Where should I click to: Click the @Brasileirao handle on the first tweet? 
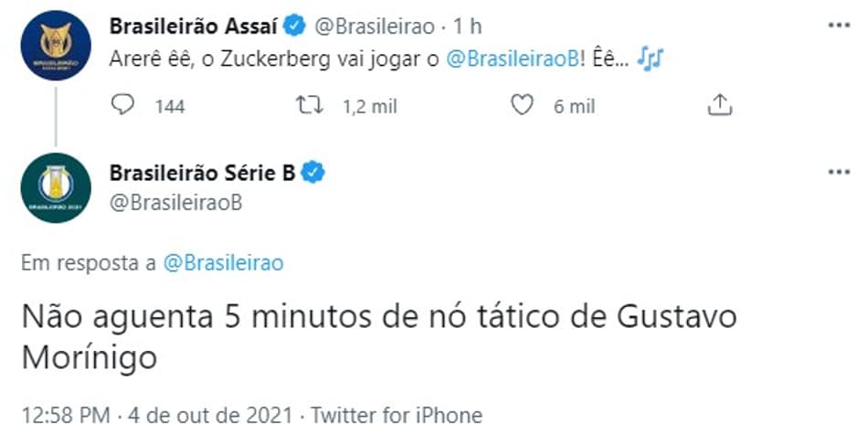click(x=375, y=26)
